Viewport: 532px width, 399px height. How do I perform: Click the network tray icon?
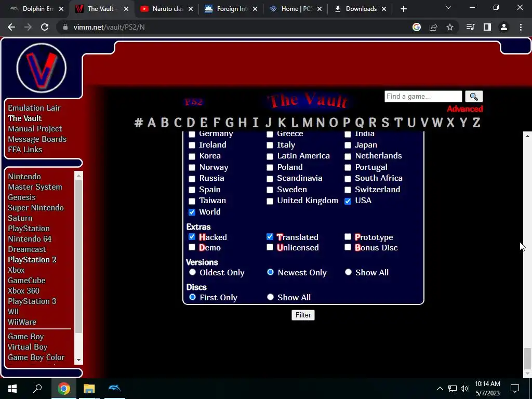pyautogui.click(x=453, y=389)
